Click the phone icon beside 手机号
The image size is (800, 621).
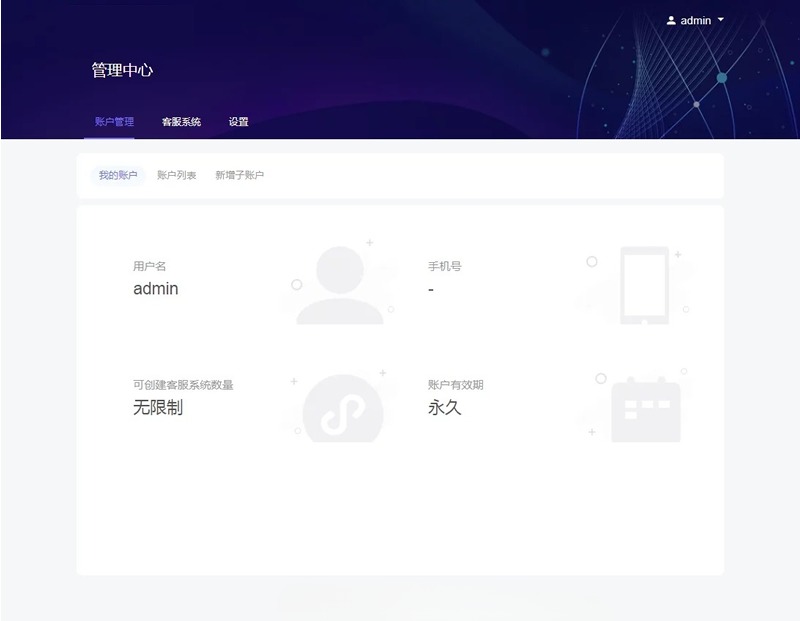644,283
